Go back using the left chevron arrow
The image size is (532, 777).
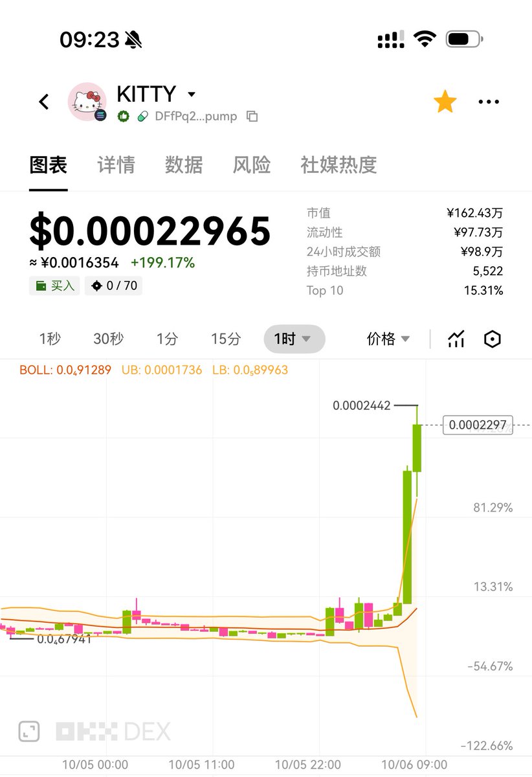tap(43, 102)
